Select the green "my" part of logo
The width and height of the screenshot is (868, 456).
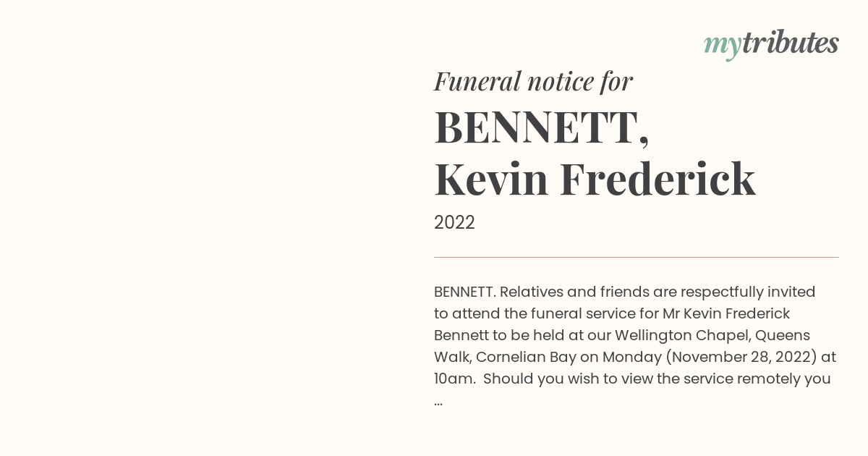(x=722, y=46)
